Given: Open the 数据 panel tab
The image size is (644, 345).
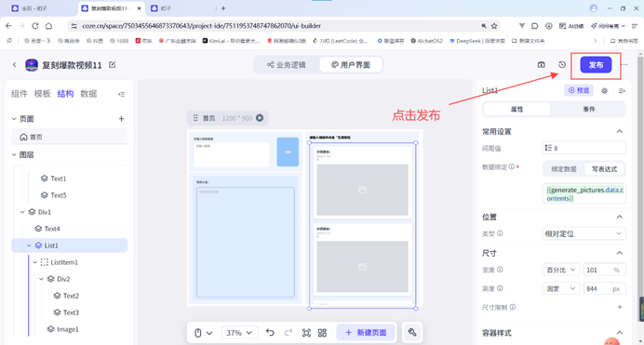Looking at the screenshot, I should [x=88, y=94].
